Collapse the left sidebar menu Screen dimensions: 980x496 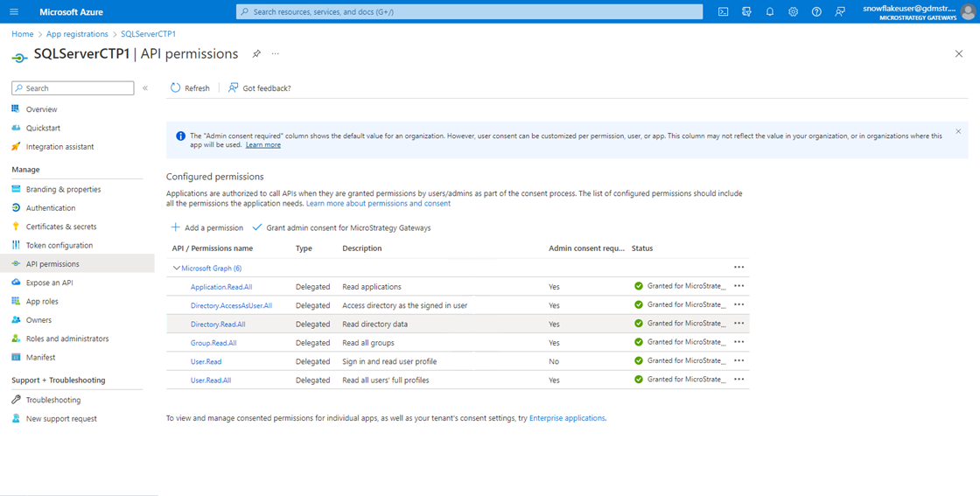(145, 88)
